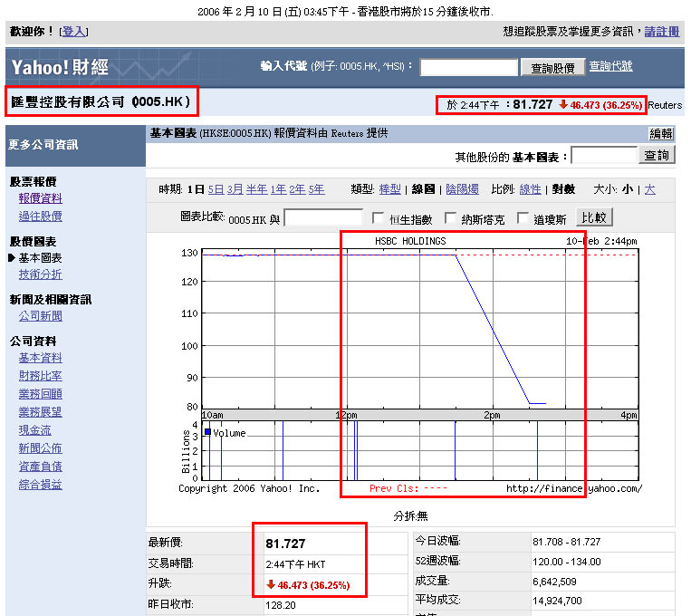
Task: Open 過往股價 in the sidebar
Action: pos(40,217)
